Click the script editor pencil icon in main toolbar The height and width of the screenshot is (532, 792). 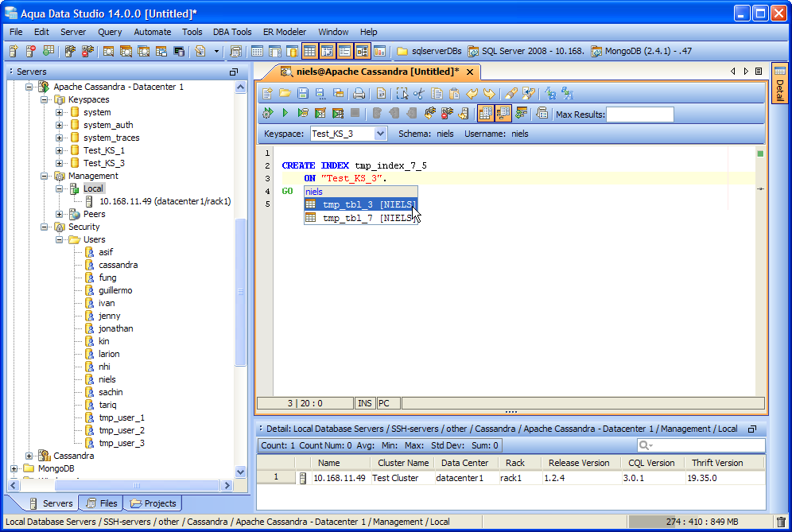[200, 51]
